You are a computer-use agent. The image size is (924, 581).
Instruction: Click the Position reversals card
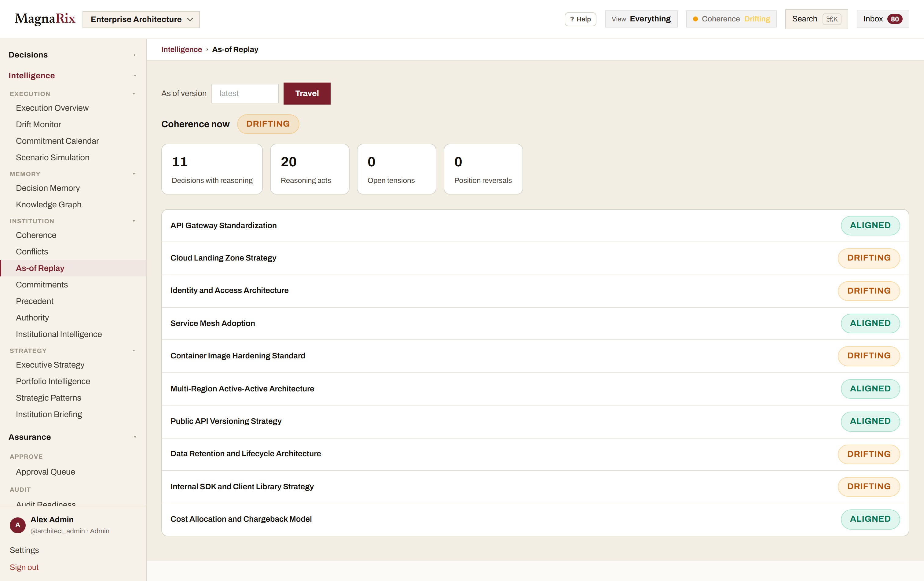483,169
